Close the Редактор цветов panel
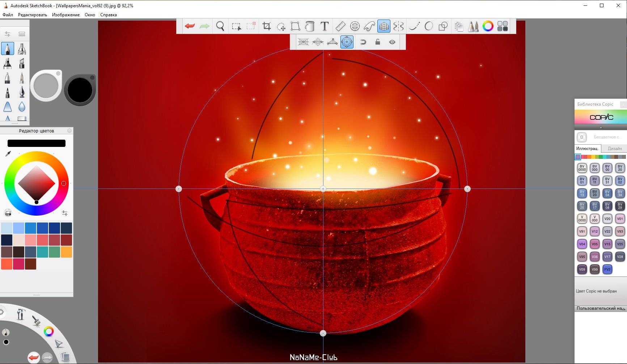627x364 pixels. point(69,131)
